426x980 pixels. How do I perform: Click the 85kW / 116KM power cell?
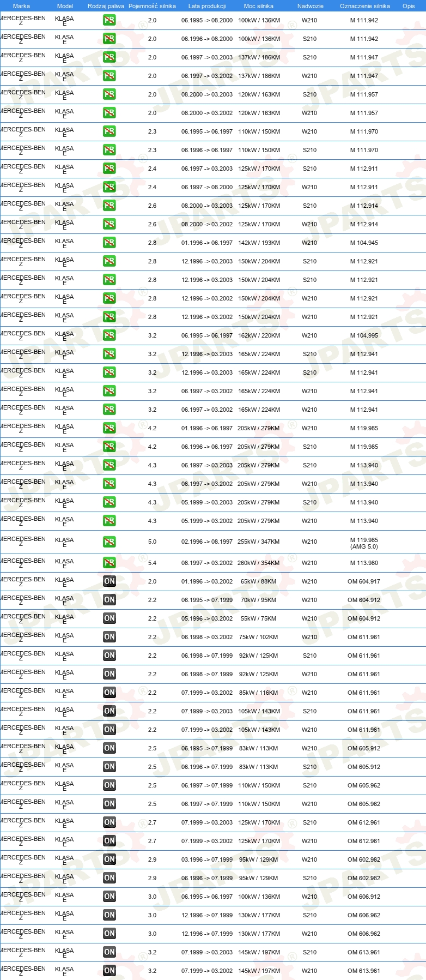coord(259,693)
